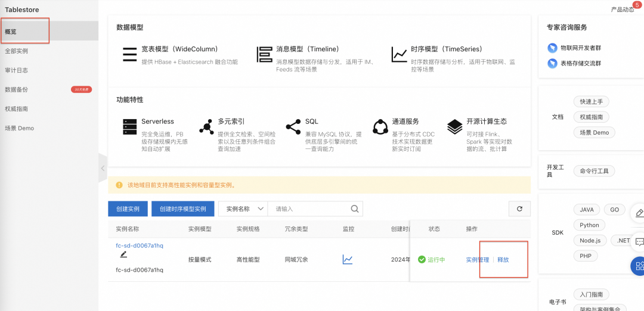Click the redundancy type column header

(296, 229)
